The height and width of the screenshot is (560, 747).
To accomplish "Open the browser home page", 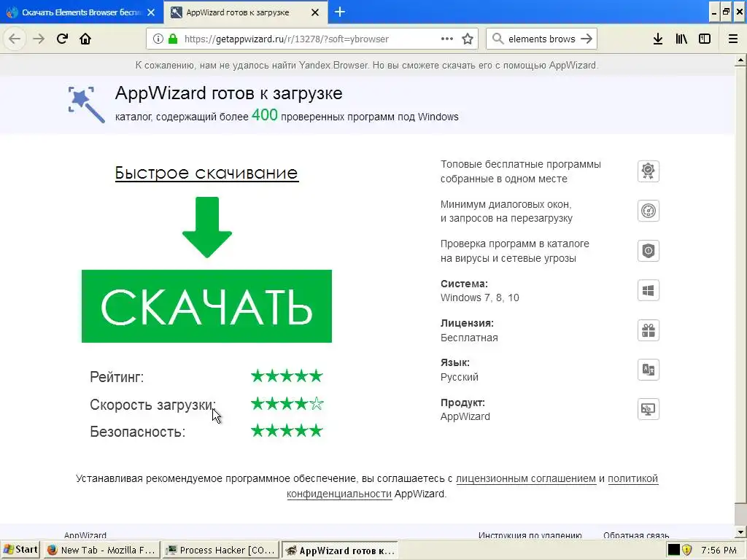I will pyautogui.click(x=85, y=39).
